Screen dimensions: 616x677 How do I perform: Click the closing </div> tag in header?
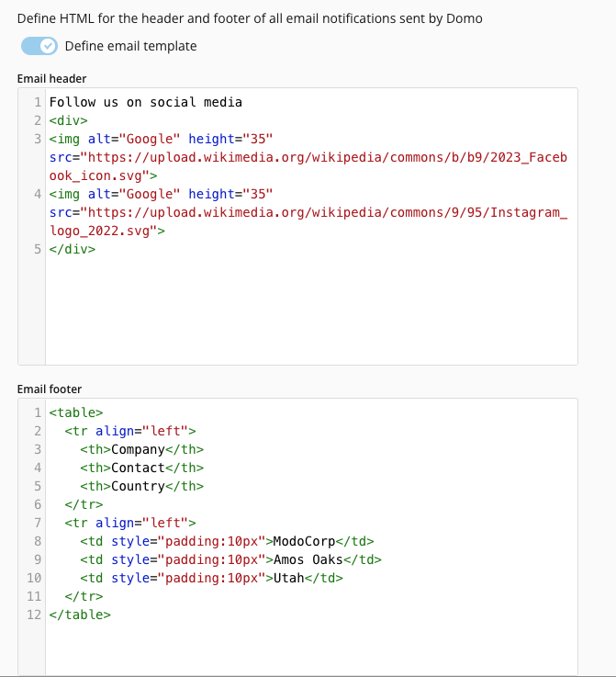[73, 249]
